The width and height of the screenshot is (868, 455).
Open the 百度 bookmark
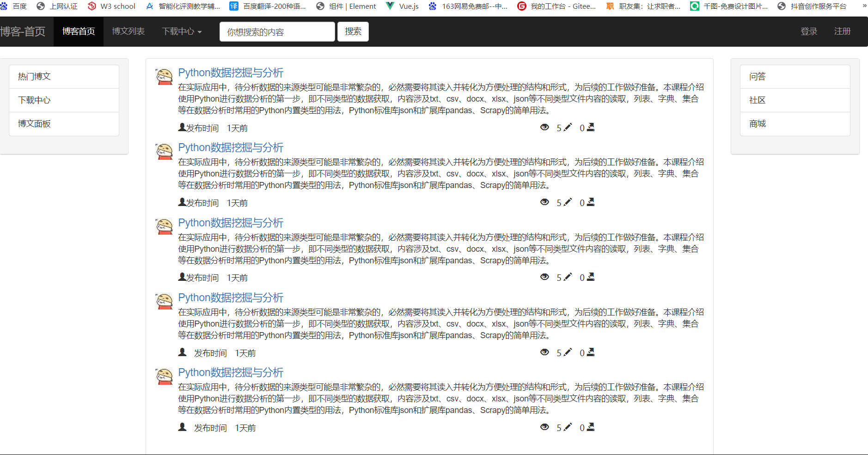[14, 6]
